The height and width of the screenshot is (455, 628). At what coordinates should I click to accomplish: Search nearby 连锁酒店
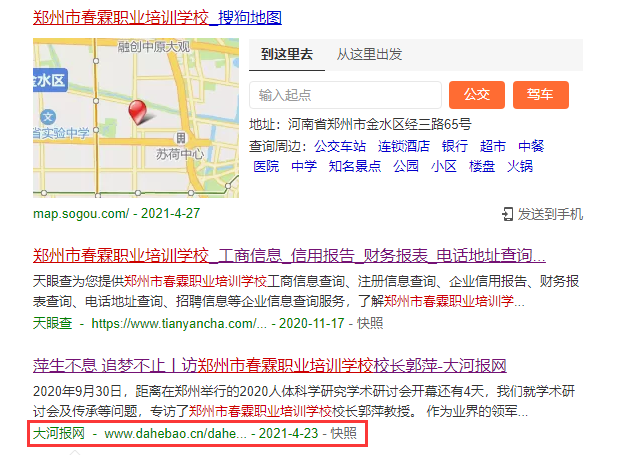[403, 146]
